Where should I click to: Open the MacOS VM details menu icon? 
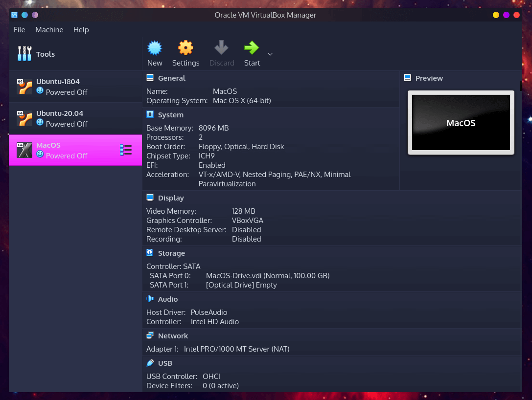point(126,150)
